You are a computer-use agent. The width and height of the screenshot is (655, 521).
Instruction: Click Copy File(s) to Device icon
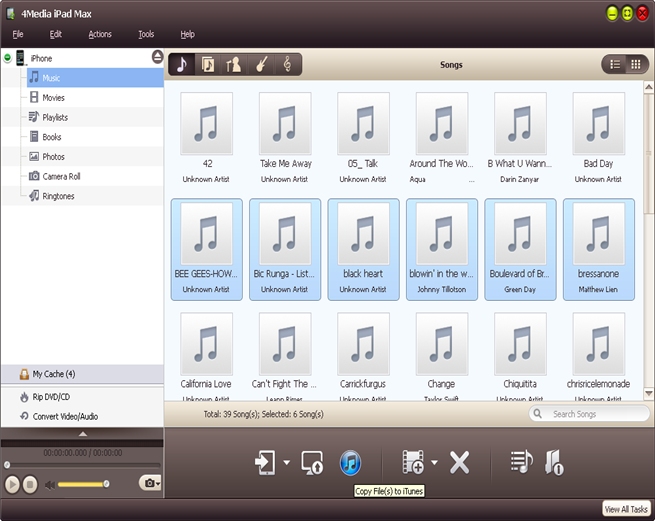tap(266, 463)
